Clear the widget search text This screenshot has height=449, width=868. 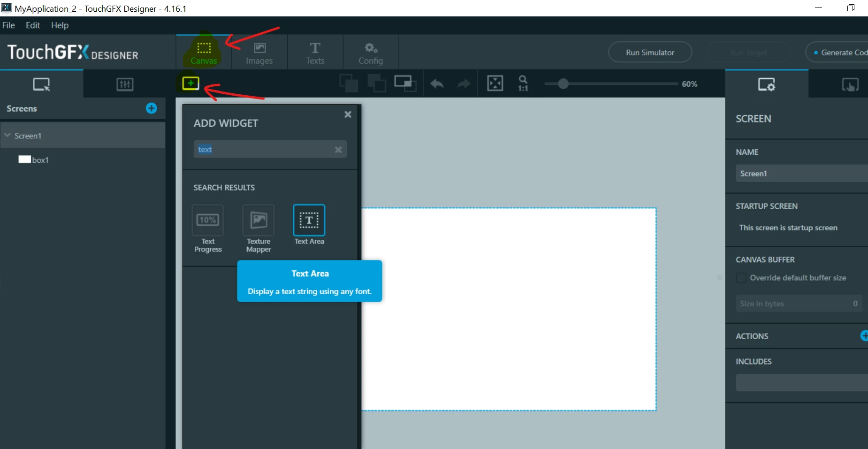pos(338,150)
